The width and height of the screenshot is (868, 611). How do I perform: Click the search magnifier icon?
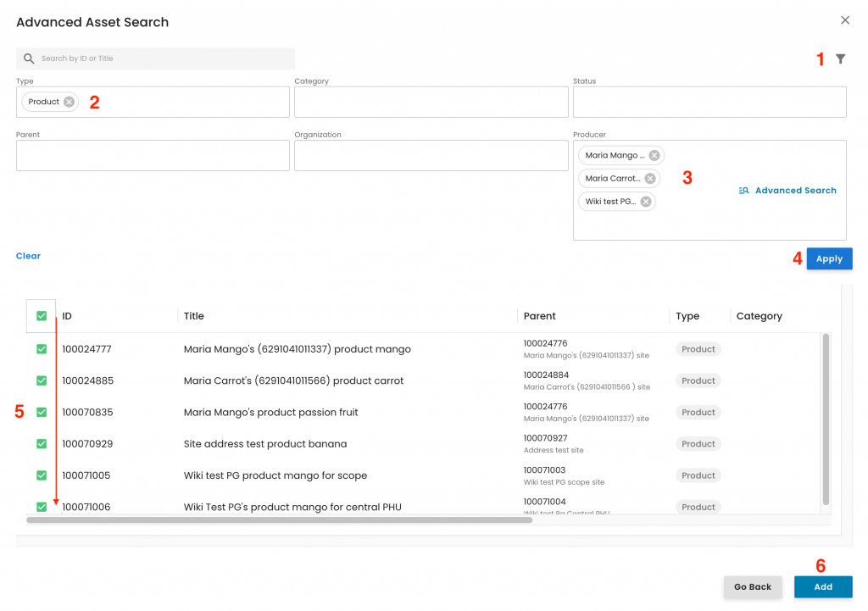point(29,58)
